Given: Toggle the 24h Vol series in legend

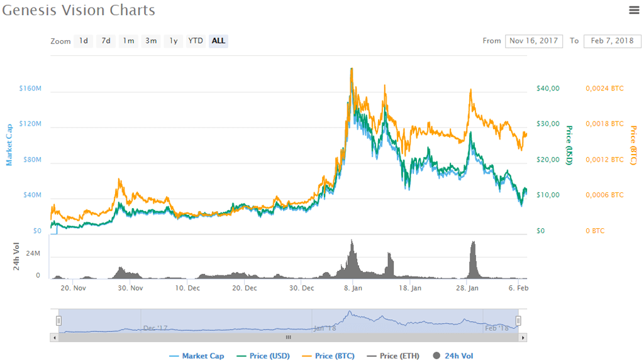Looking at the screenshot, I should pyautogui.click(x=453, y=356).
